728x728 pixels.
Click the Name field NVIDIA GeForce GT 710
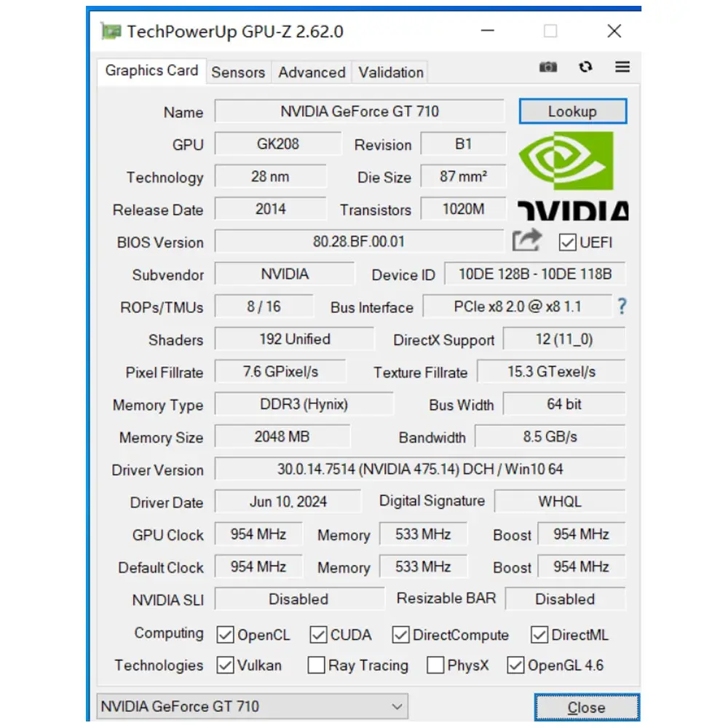click(360, 111)
